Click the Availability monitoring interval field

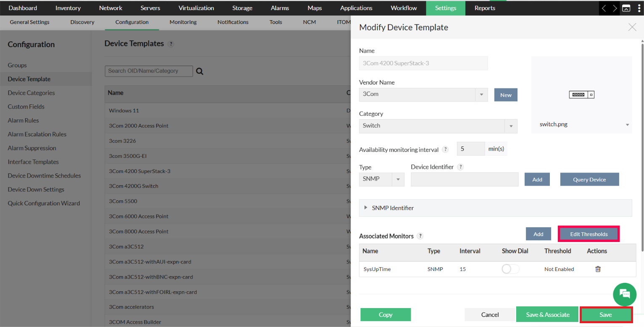471,149
